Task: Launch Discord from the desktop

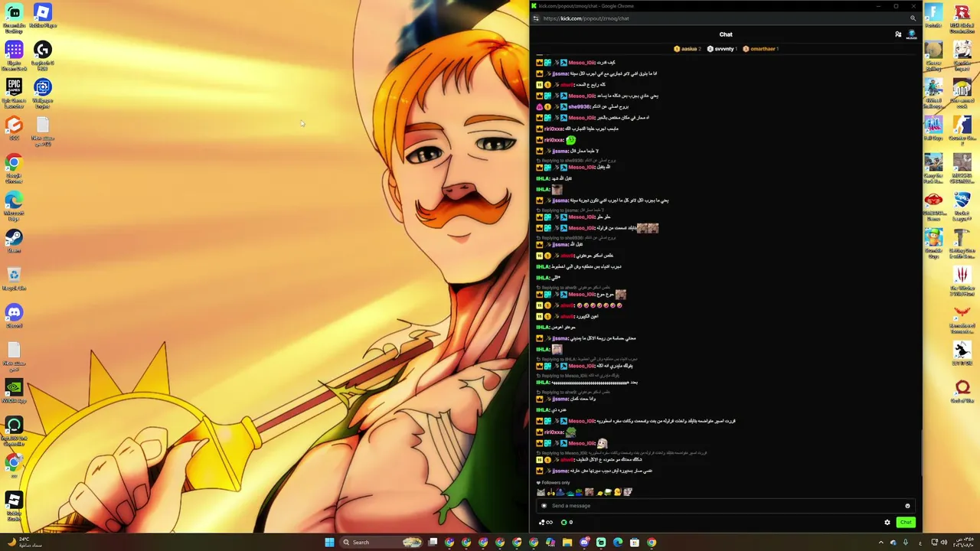Action: click(14, 316)
